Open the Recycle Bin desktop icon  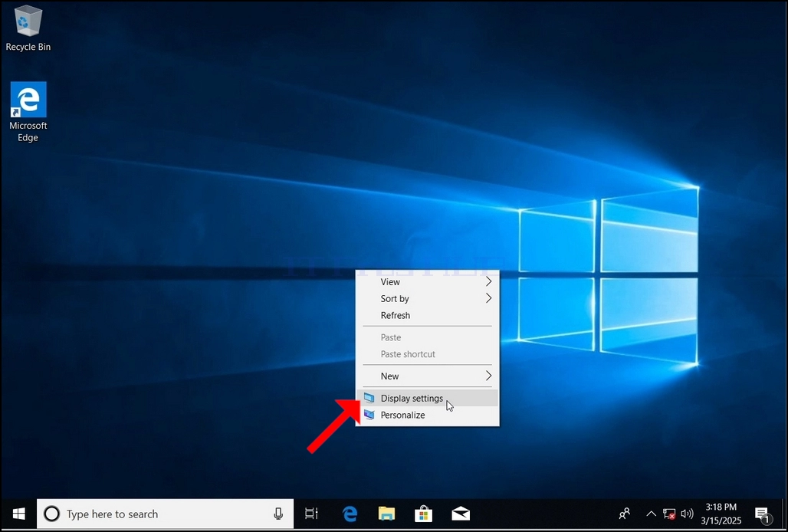coord(28,28)
